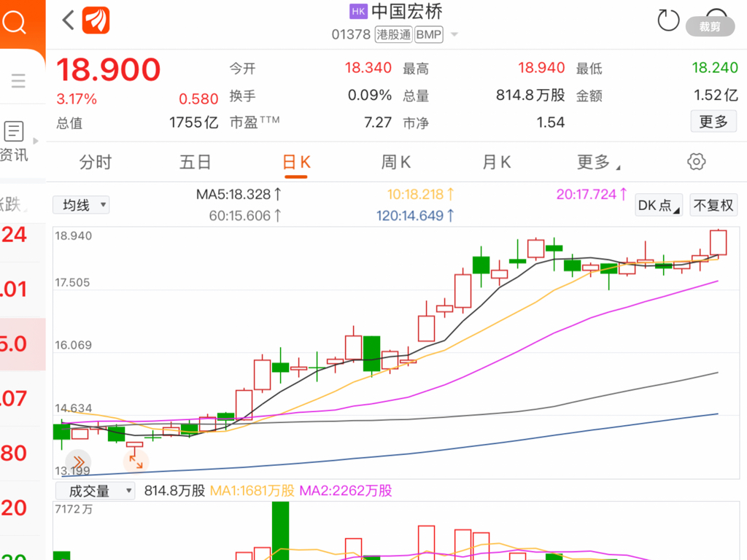Screen dimensions: 747x560
Task: Open the 更多 period tab menu
Action: coord(598,163)
